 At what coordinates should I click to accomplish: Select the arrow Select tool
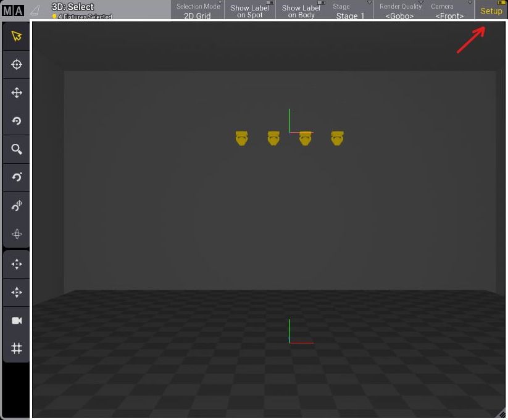17,36
